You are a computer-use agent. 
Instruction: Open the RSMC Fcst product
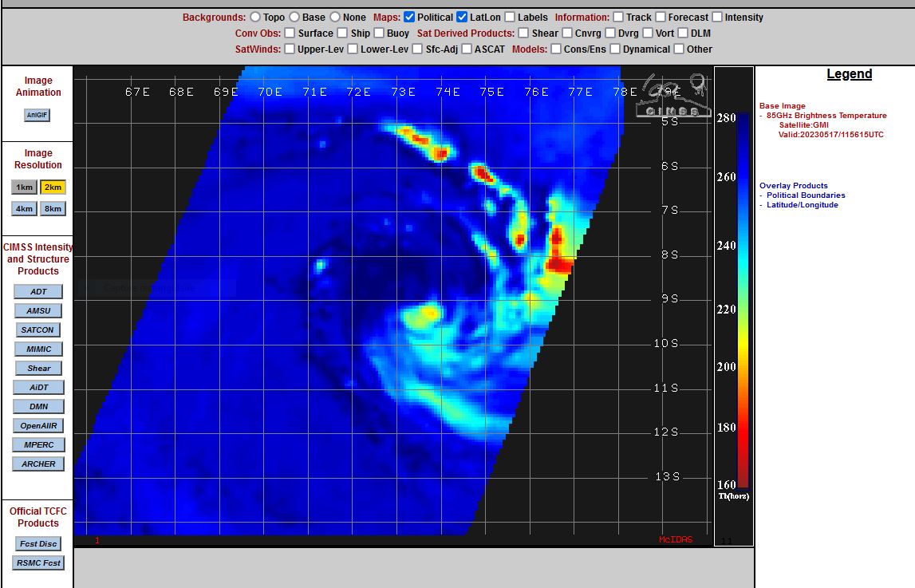pyautogui.click(x=38, y=562)
